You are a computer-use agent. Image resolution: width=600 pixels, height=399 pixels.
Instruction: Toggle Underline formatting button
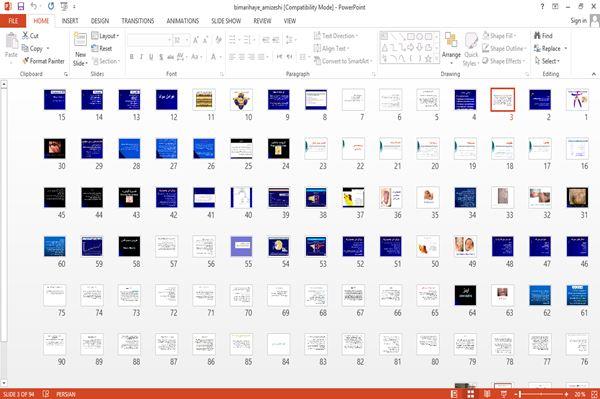click(151, 57)
